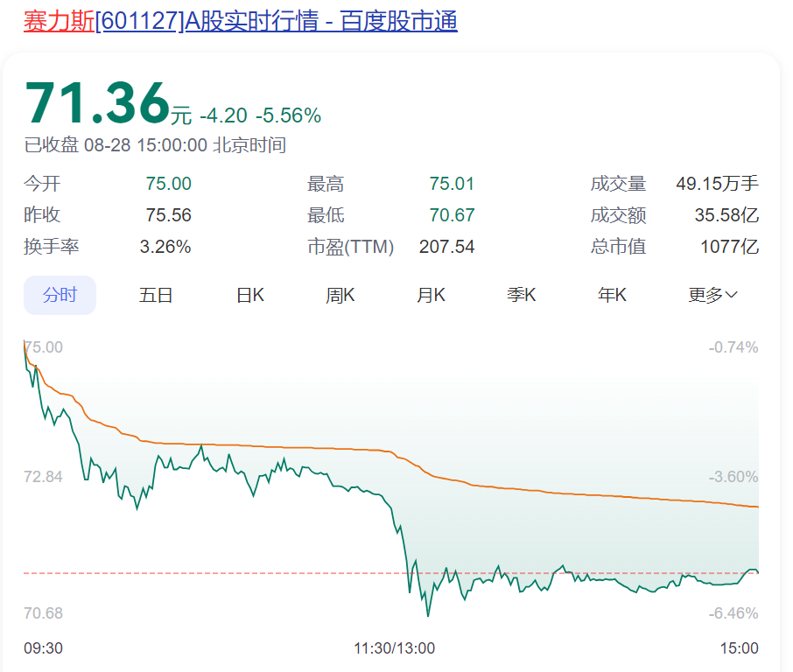
Task: Click the 最高 label
Action: 326,184
